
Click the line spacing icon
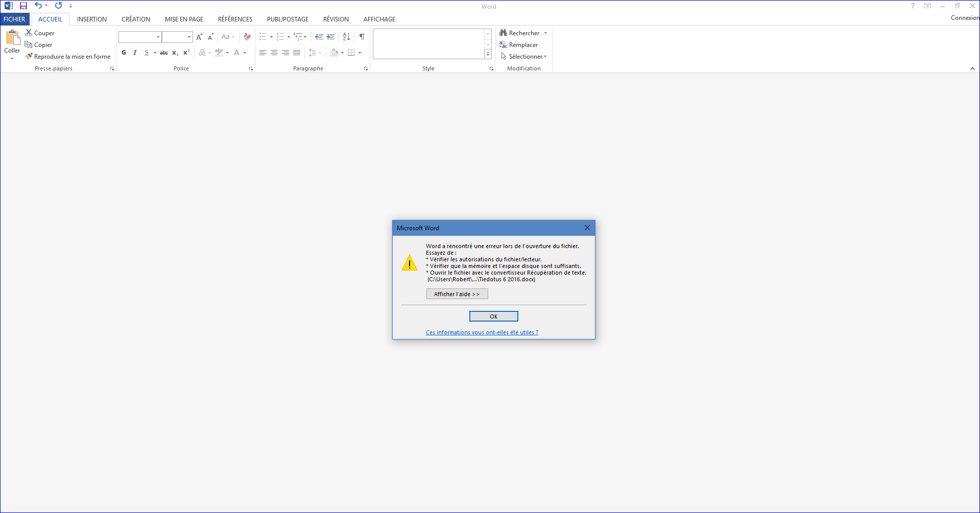313,53
